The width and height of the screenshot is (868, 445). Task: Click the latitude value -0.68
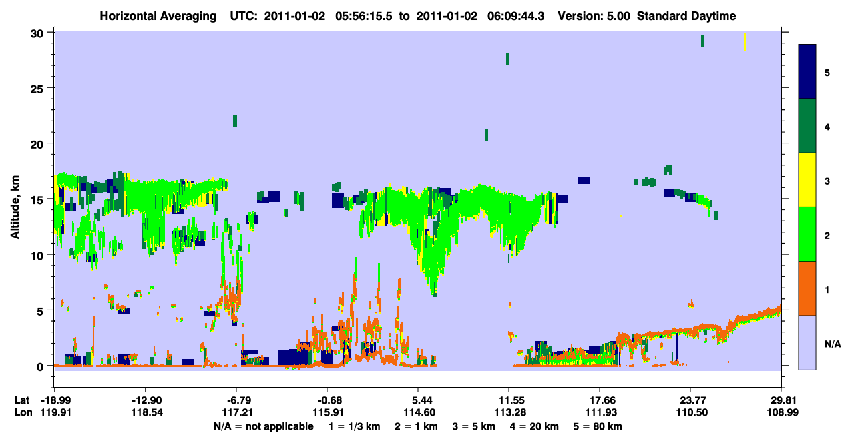327,400
